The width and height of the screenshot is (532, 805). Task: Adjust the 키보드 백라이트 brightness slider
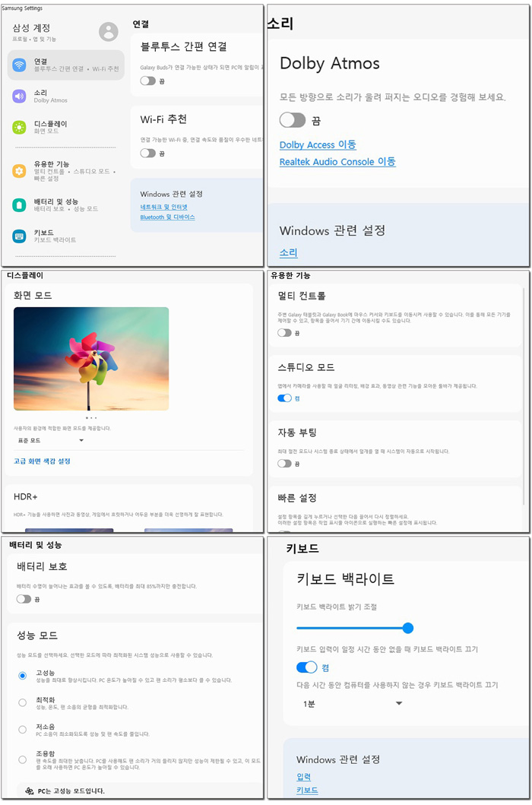[355, 628]
